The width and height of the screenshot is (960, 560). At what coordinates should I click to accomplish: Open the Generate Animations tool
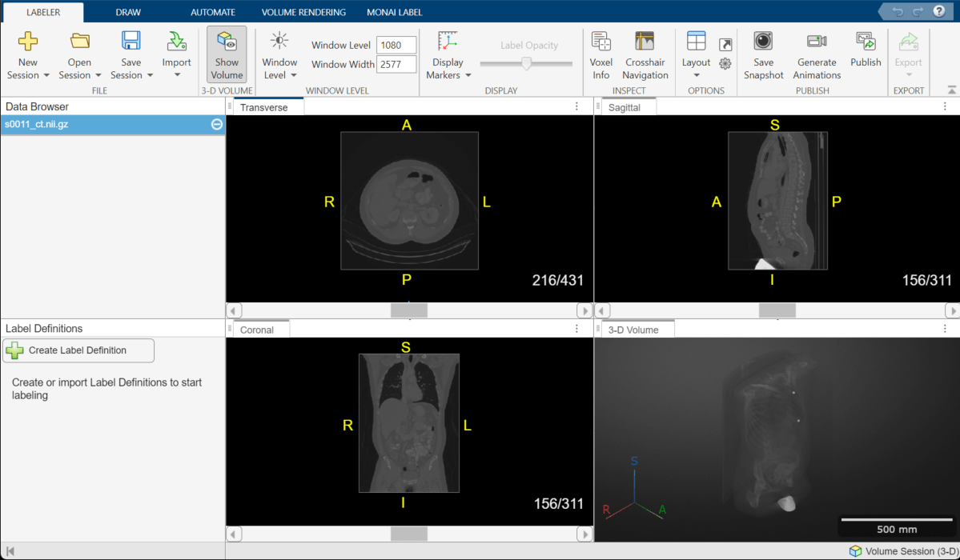[816, 54]
